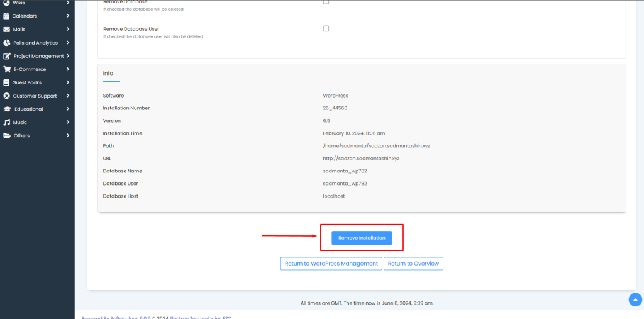Click the E-Commerce shopping cart icon
Viewport: 644px width, 319px height.
(x=7, y=69)
